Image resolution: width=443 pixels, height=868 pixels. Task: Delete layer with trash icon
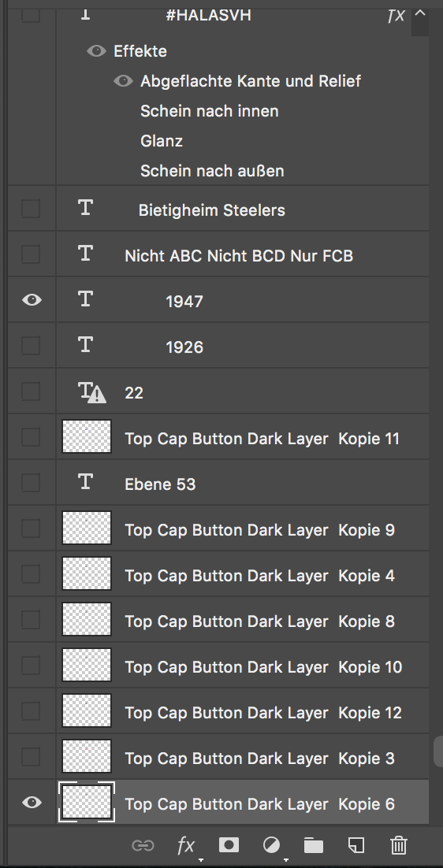coord(399,845)
